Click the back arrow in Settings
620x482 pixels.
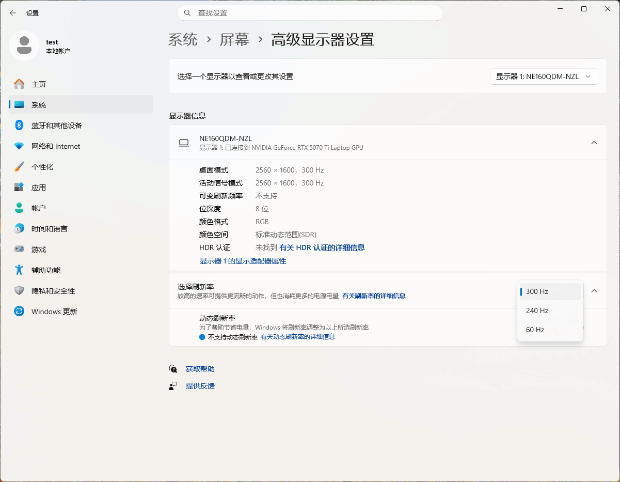[13, 13]
